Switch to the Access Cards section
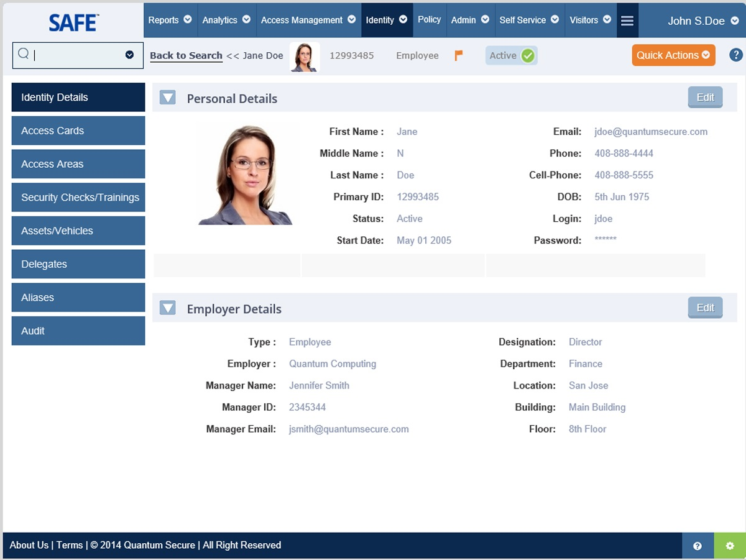Image resolution: width=746 pixels, height=560 pixels. point(78,130)
